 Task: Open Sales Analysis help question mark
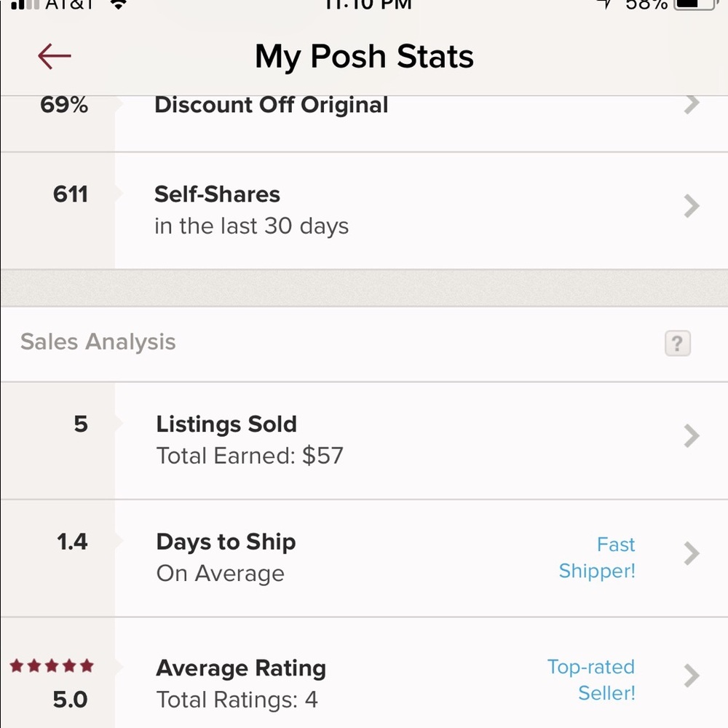[677, 343]
